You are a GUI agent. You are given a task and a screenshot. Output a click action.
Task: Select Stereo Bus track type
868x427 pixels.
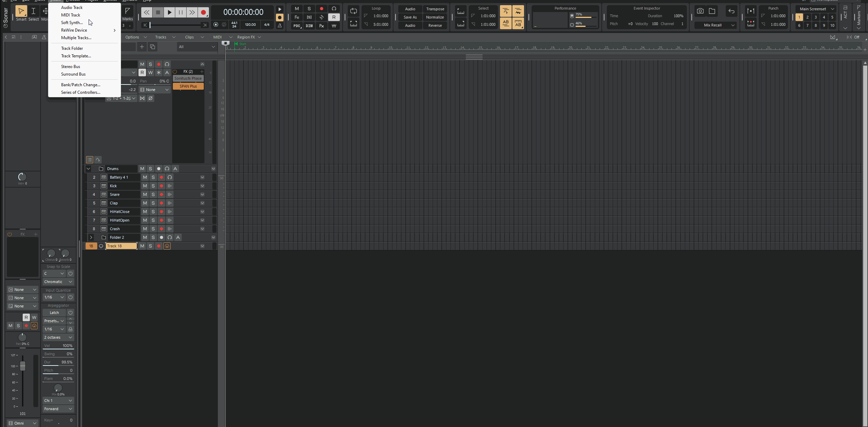tap(70, 66)
